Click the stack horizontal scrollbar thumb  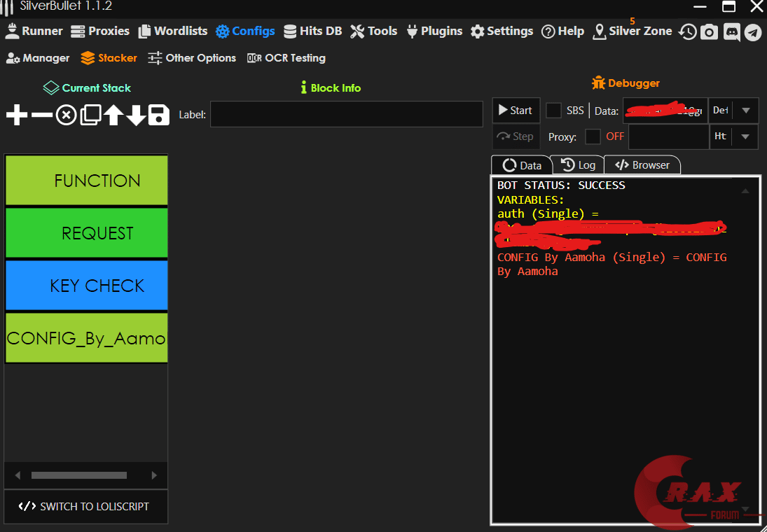(x=78, y=475)
